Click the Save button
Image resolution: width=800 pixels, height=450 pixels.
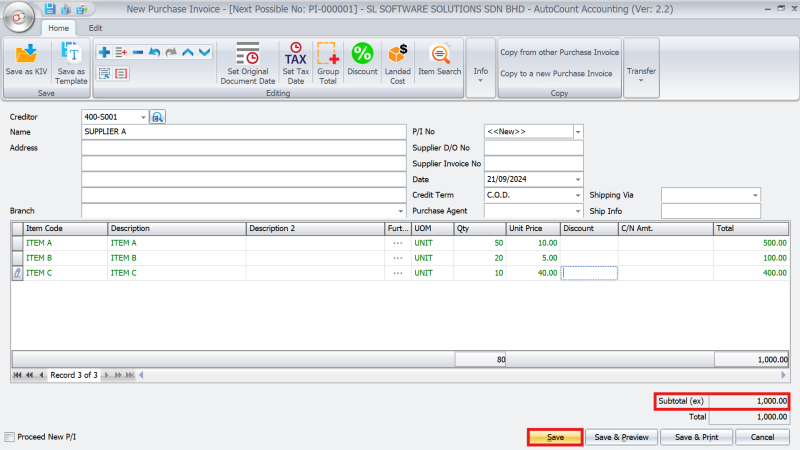555,437
